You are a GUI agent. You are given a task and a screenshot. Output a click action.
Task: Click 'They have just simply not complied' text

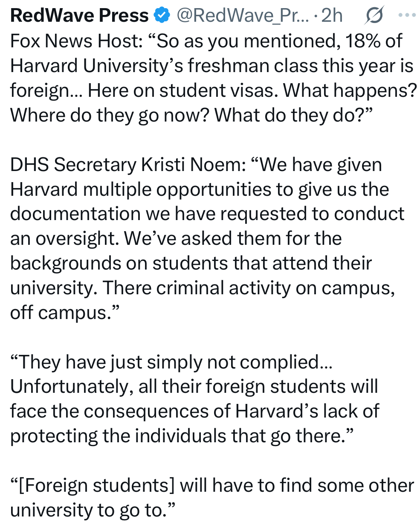(171, 362)
